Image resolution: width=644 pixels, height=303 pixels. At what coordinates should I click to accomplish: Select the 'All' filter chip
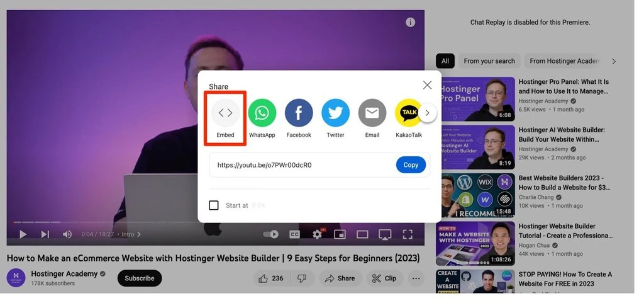click(x=445, y=61)
